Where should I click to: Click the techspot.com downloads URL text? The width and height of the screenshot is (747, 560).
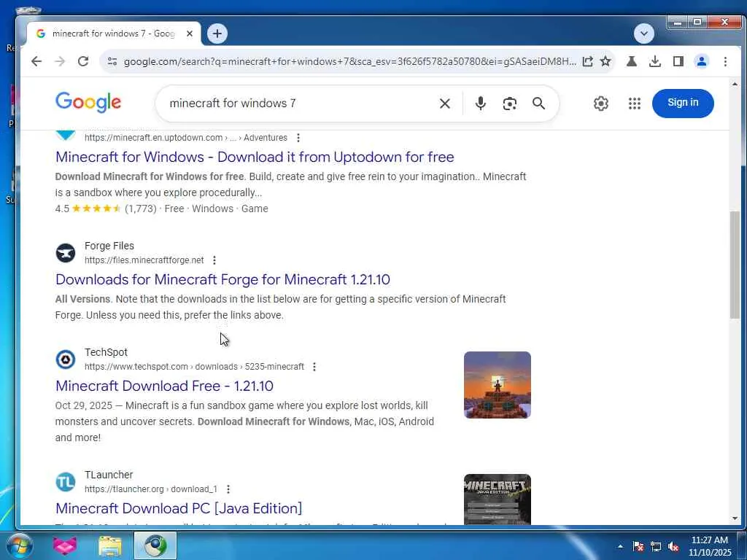tap(194, 367)
